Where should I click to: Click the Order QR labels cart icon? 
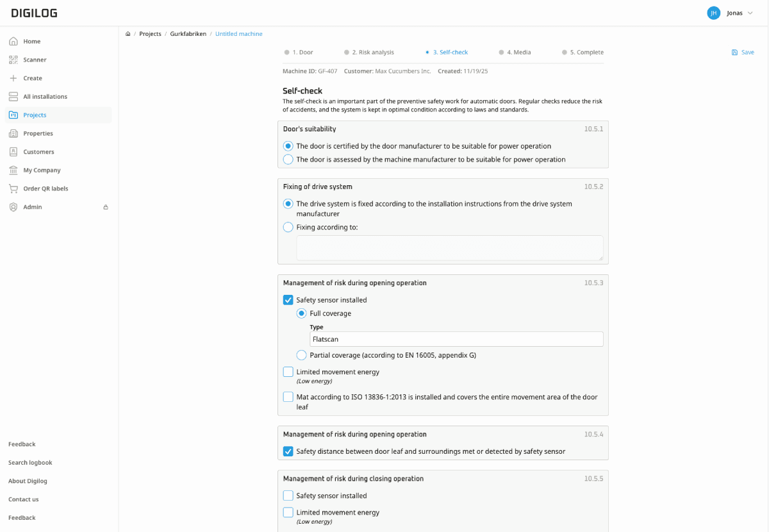13,188
